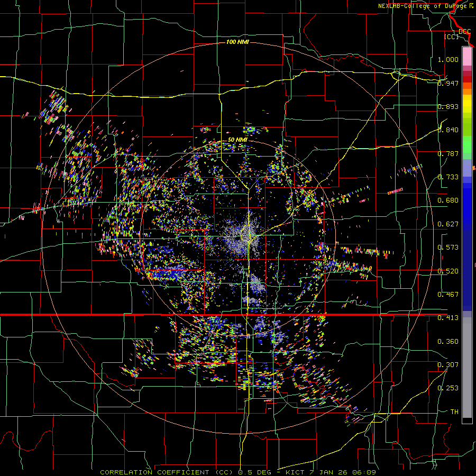The image size is (476, 476).
Task: Click the KICT radar site identifier
Action: click(x=295, y=472)
